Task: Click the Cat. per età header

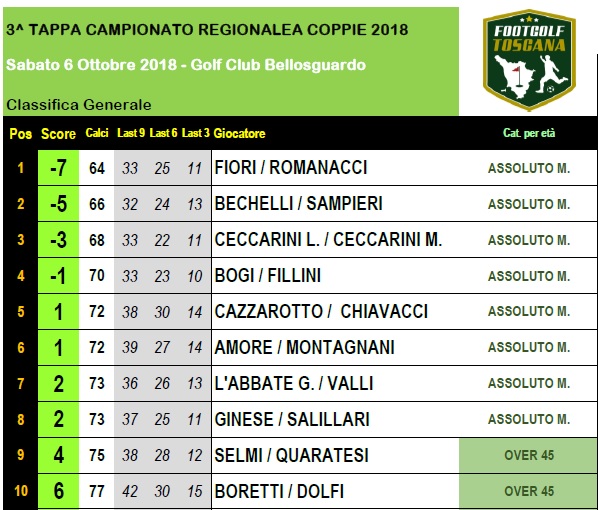Action: [x=529, y=133]
